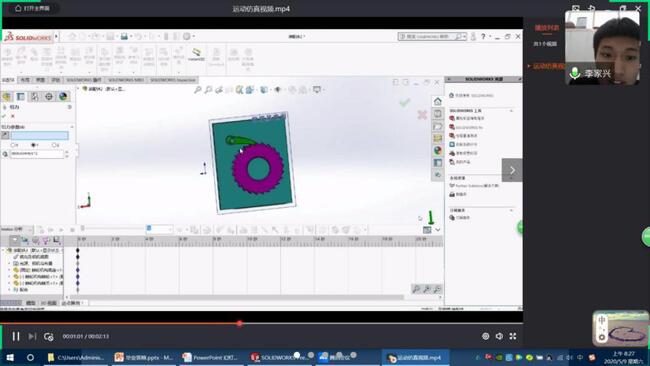Open the ConfigurationManager tab icon
This screenshot has height=366, width=650.
35,97
